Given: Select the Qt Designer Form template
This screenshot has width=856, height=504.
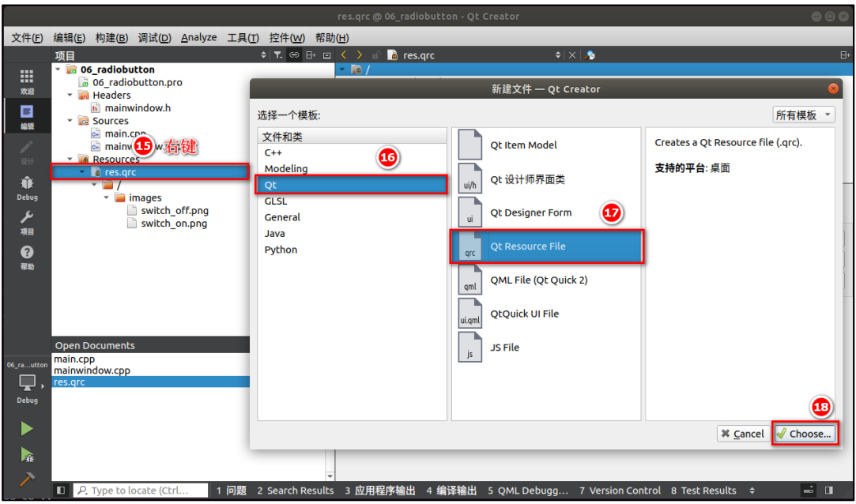Looking at the screenshot, I should 546,213.
